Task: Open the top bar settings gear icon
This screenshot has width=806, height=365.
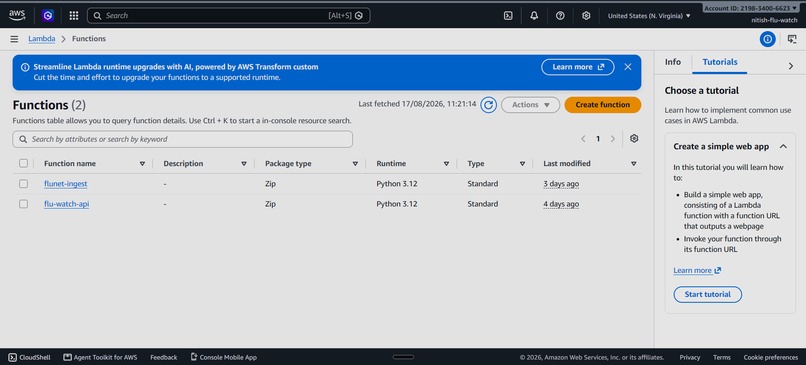Action: pos(586,15)
